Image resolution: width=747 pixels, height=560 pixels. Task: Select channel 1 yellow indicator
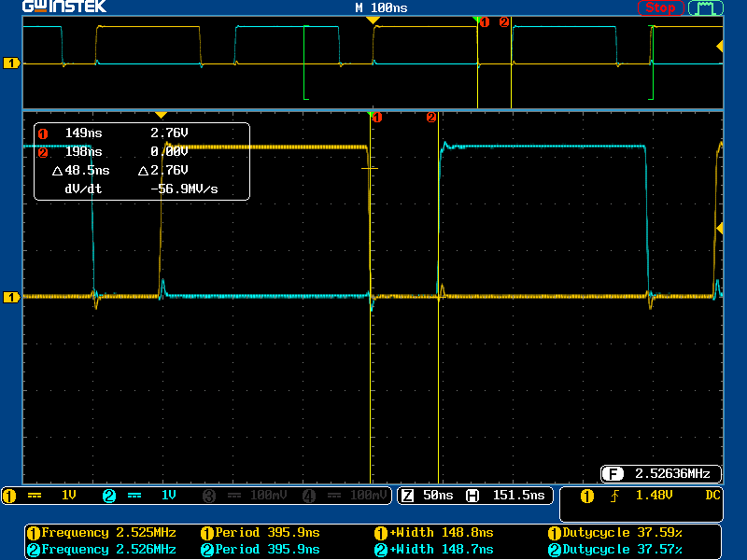pos(9,497)
